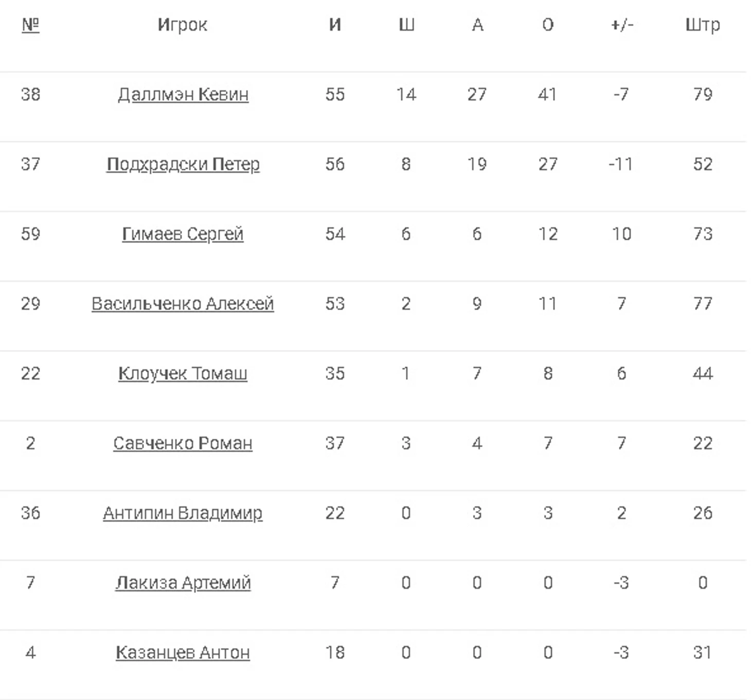Sort by goals Ш column header
The image size is (751, 700).
click(x=406, y=25)
